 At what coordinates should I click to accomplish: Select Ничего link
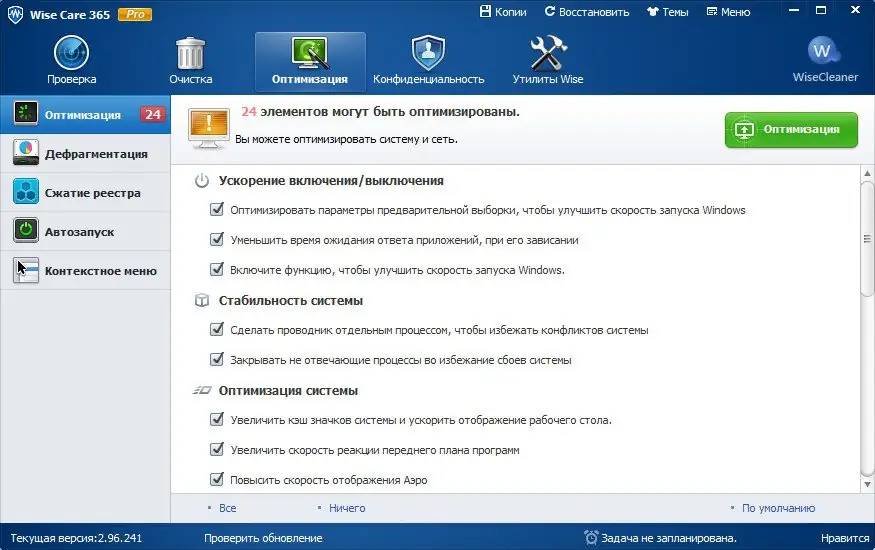click(347, 508)
